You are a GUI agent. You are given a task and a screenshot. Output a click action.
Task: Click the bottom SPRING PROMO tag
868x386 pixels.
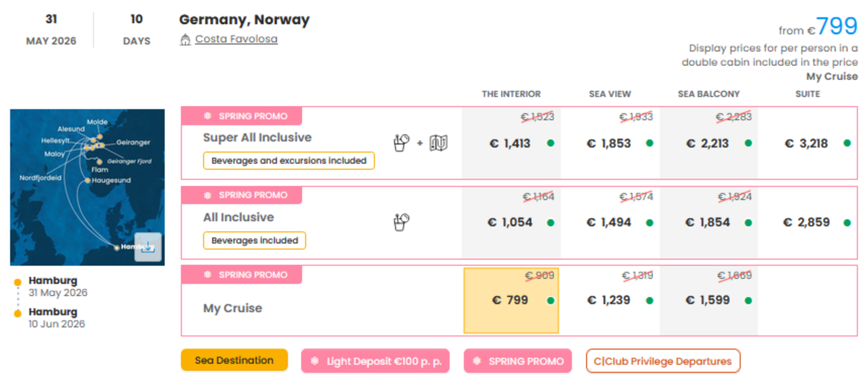tap(518, 361)
